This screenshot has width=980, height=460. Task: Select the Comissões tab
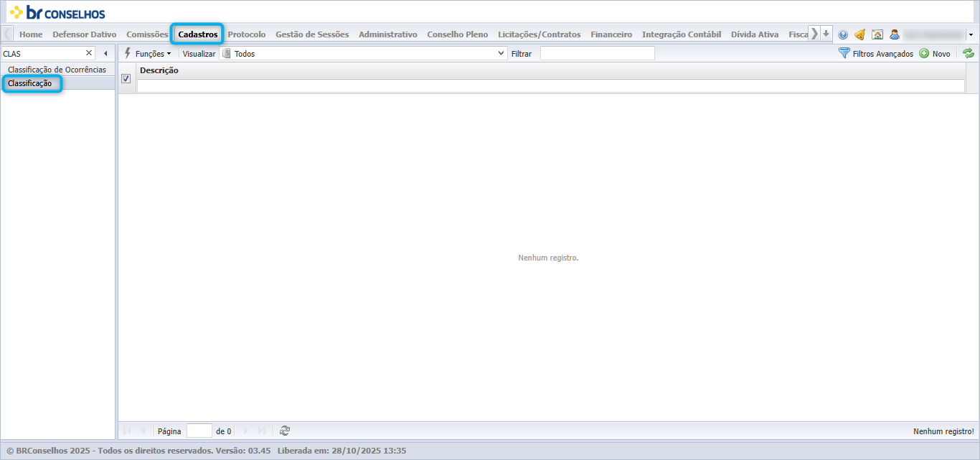(147, 34)
